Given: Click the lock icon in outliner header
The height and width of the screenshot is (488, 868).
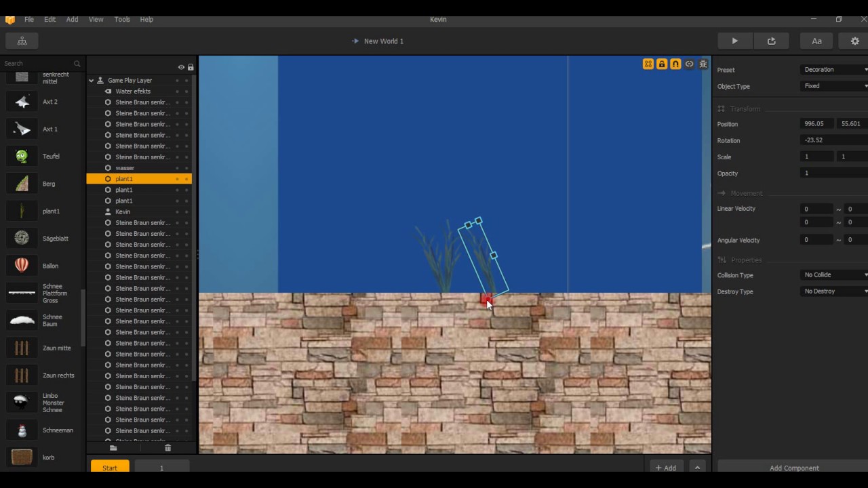Looking at the screenshot, I should (191, 67).
